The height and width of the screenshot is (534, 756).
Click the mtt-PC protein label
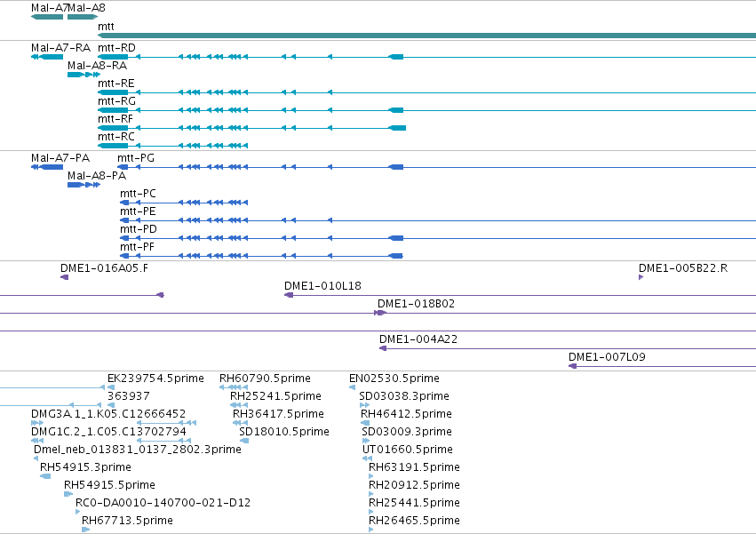tap(138, 194)
